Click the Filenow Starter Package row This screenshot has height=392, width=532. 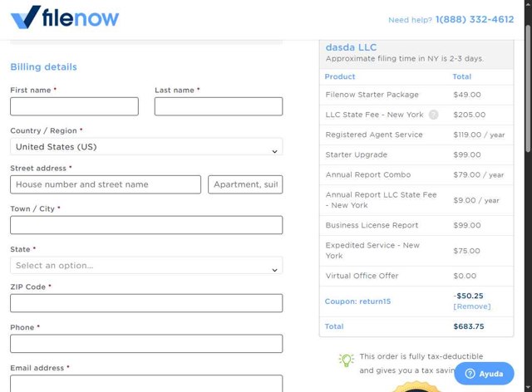click(416, 95)
